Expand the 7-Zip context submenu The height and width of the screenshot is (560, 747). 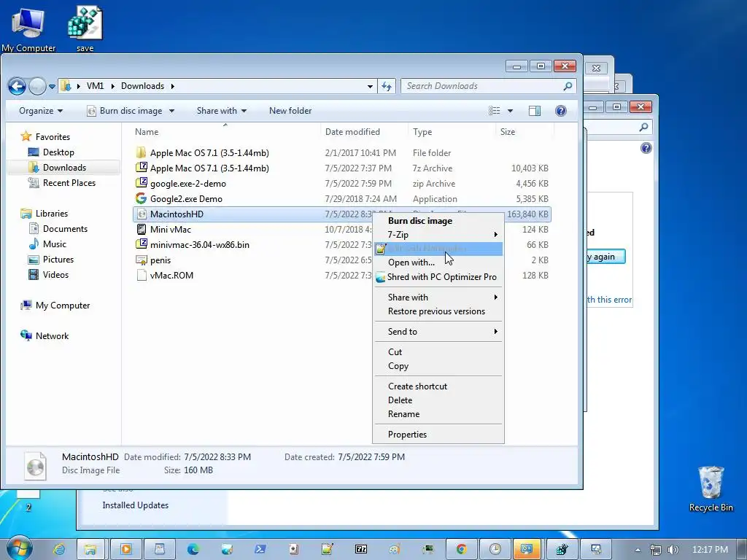tap(438, 235)
